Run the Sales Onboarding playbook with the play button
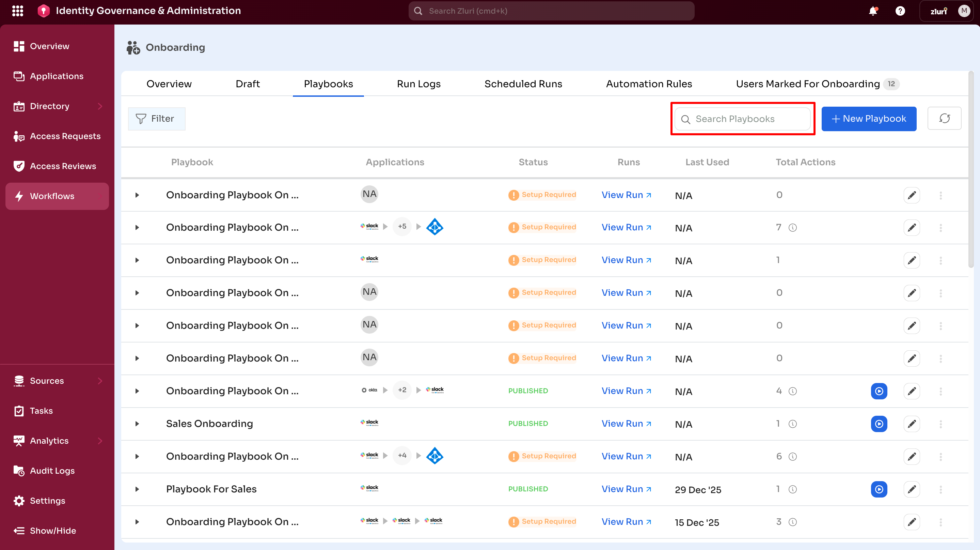 pyautogui.click(x=879, y=424)
